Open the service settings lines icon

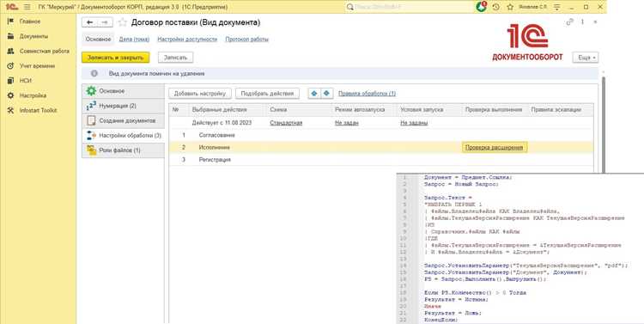[x=557, y=7]
